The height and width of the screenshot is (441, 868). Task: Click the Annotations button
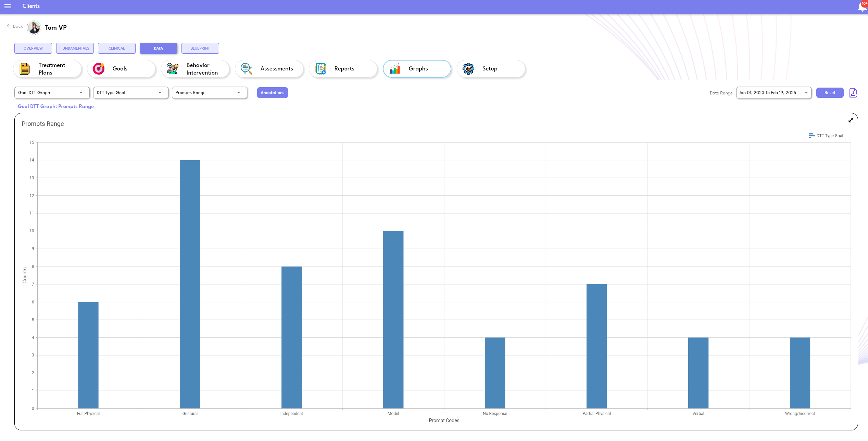[x=272, y=93]
